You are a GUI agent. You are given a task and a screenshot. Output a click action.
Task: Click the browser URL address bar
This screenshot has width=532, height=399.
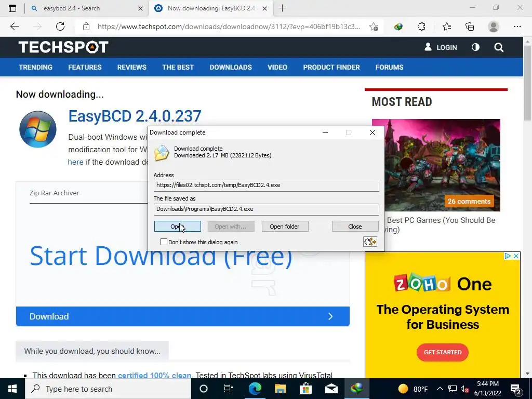(229, 26)
